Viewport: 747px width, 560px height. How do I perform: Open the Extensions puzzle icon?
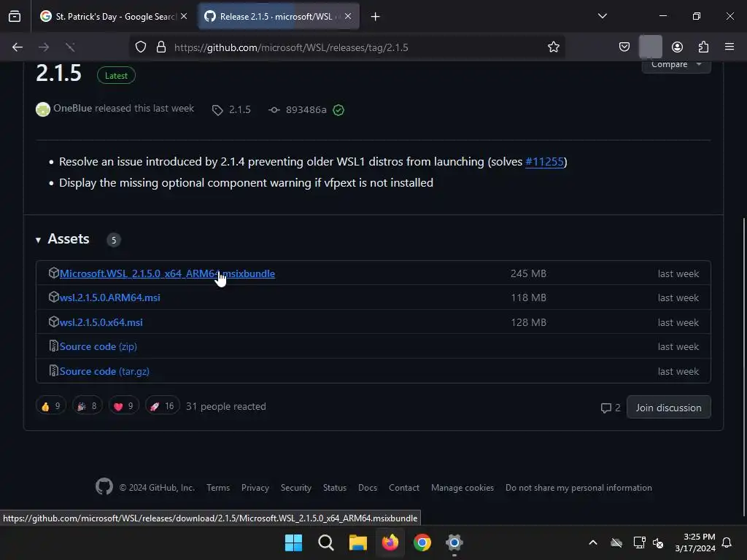[x=703, y=47]
